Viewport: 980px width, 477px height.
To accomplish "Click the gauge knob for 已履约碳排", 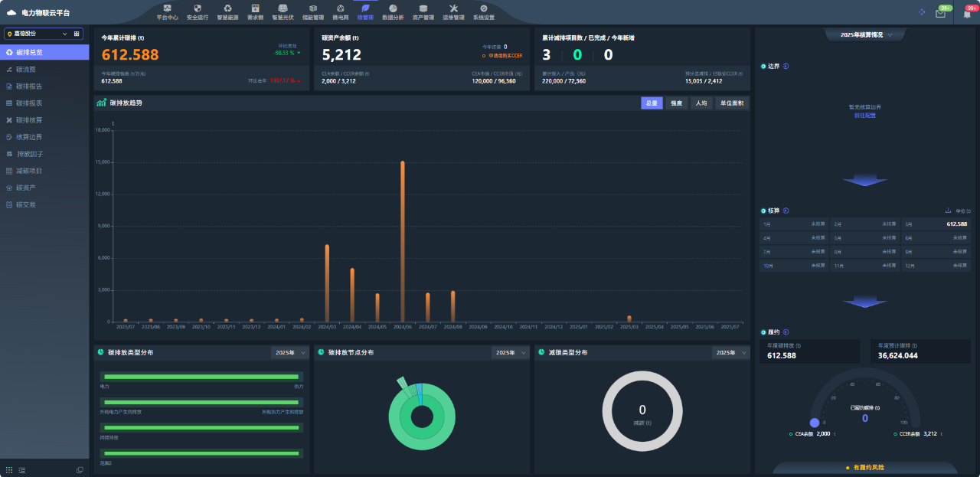I will pyautogui.click(x=814, y=423).
